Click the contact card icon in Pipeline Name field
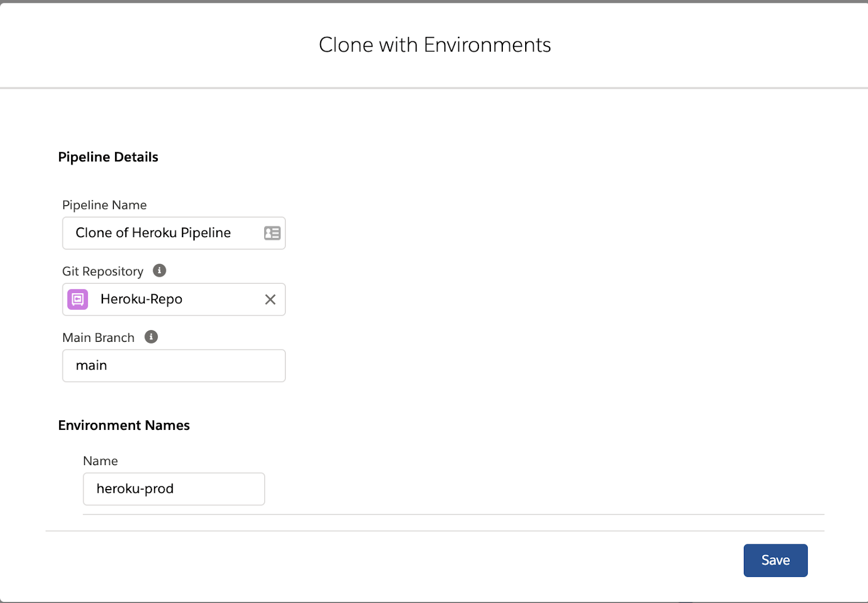The image size is (868, 603). point(271,233)
